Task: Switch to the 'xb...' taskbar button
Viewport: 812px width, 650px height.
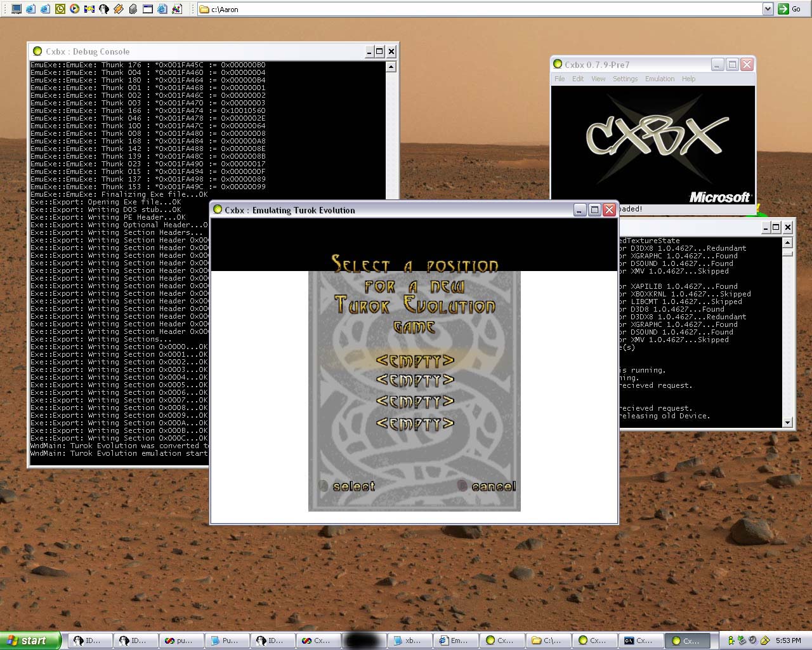Action: pyautogui.click(x=410, y=640)
